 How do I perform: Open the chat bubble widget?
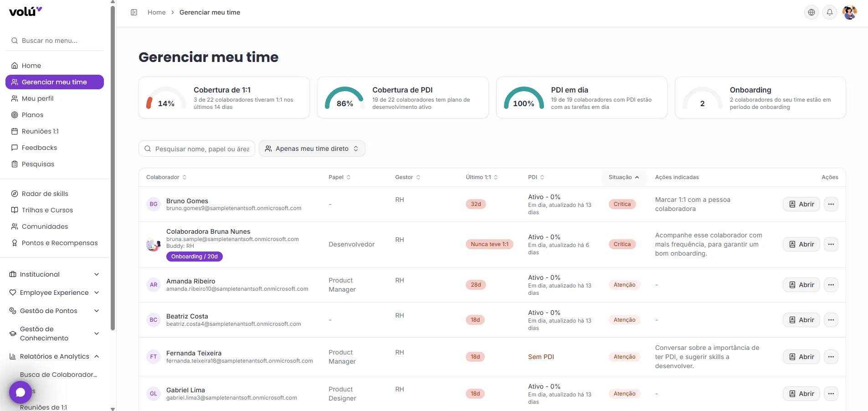tap(21, 392)
